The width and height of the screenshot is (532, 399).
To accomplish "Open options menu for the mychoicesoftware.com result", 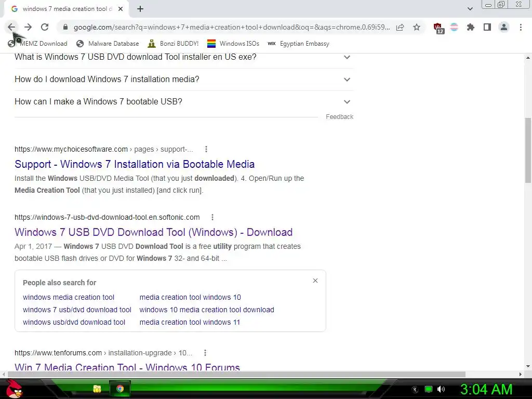I will click(x=206, y=149).
